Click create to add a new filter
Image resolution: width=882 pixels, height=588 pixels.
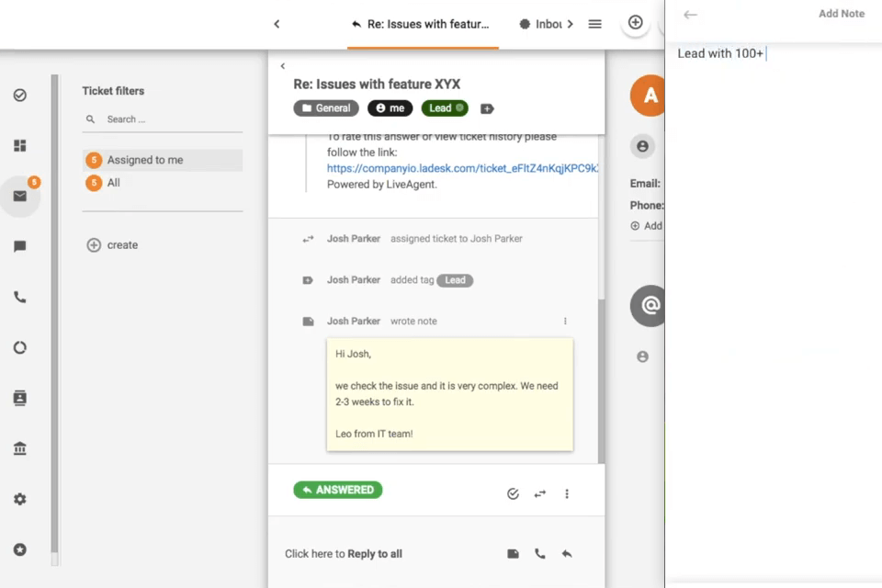pyautogui.click(x=112, y=245)
